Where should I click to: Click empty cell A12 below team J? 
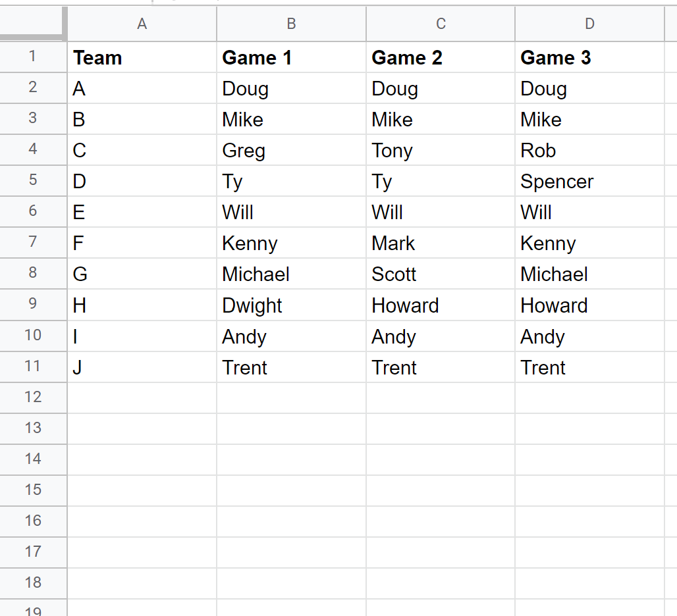[x=142, y=398]
